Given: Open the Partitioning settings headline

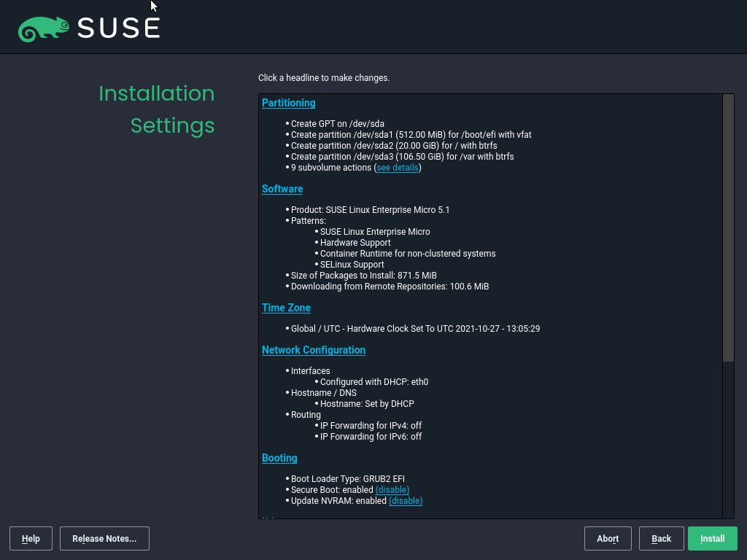Looking at the screenshot, I should click(288, 103).
